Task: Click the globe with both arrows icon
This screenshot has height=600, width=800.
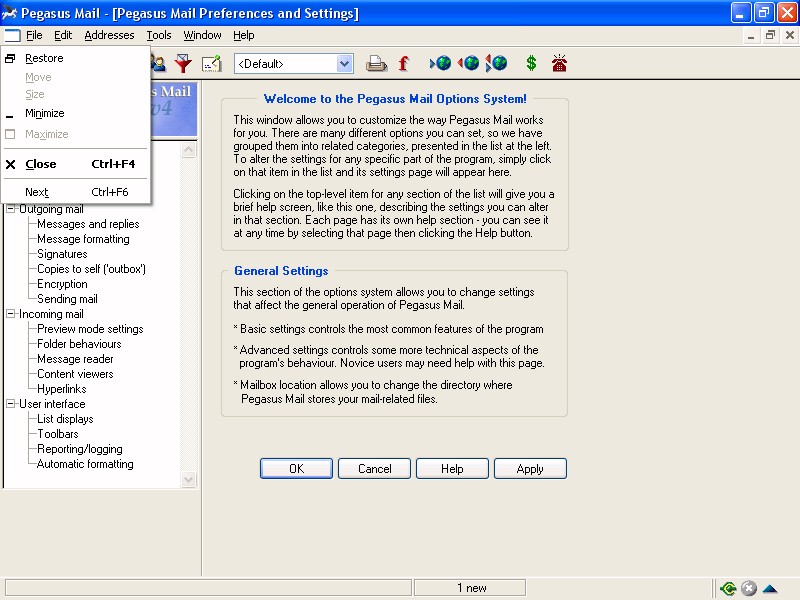Action: click(x=496, y=63)
